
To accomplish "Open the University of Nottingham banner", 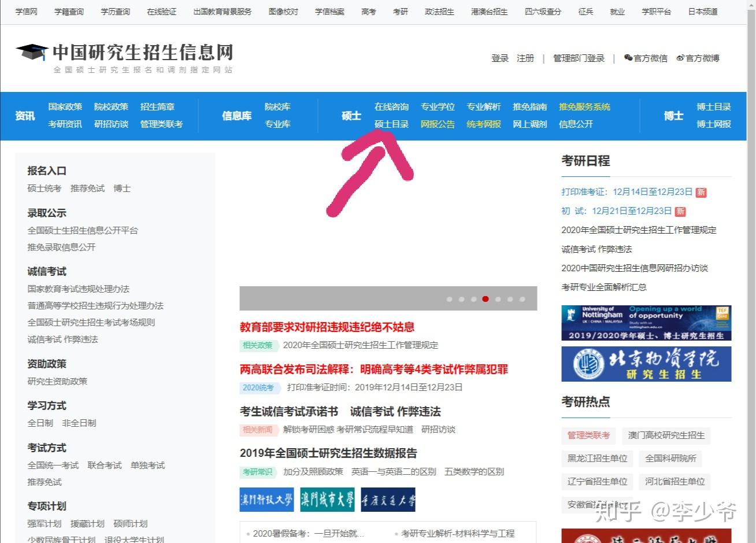I will [x=646, y=323].
